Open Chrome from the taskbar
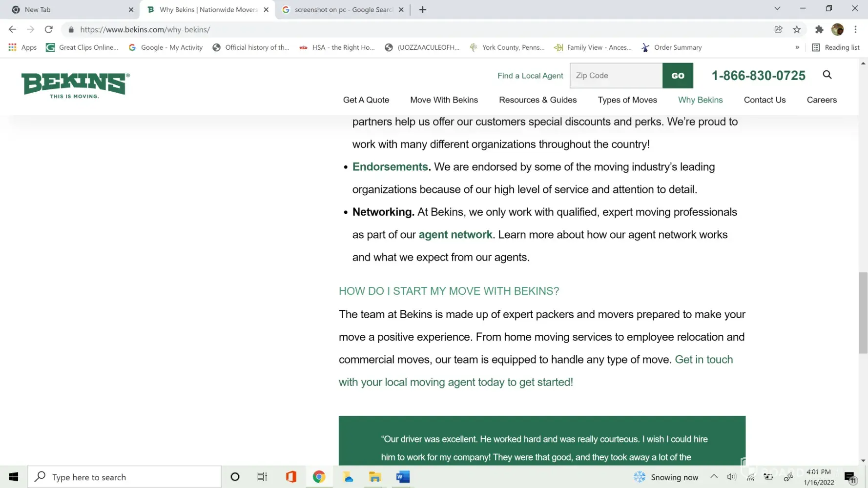The width and height of the screenshot is (868, 488). point(319,477)
